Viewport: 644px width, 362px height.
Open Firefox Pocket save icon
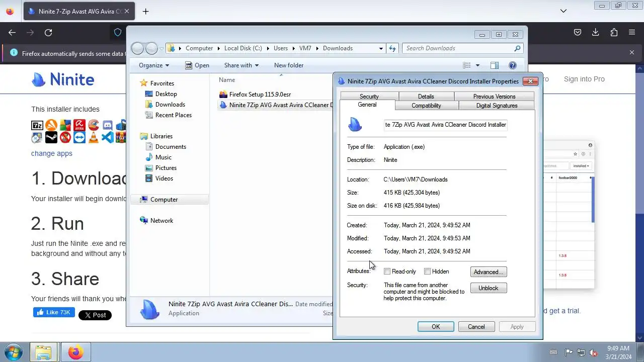tap(578, 32)
